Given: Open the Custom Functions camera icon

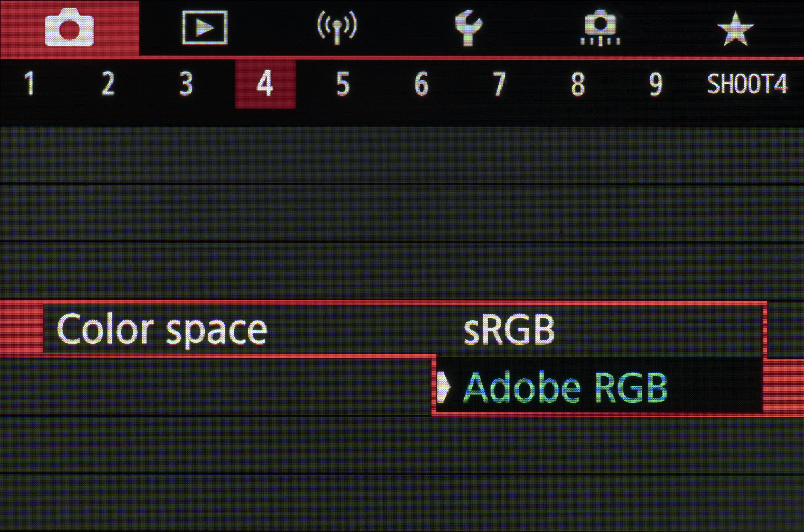Looking at the screenshot, I should 600,28.
